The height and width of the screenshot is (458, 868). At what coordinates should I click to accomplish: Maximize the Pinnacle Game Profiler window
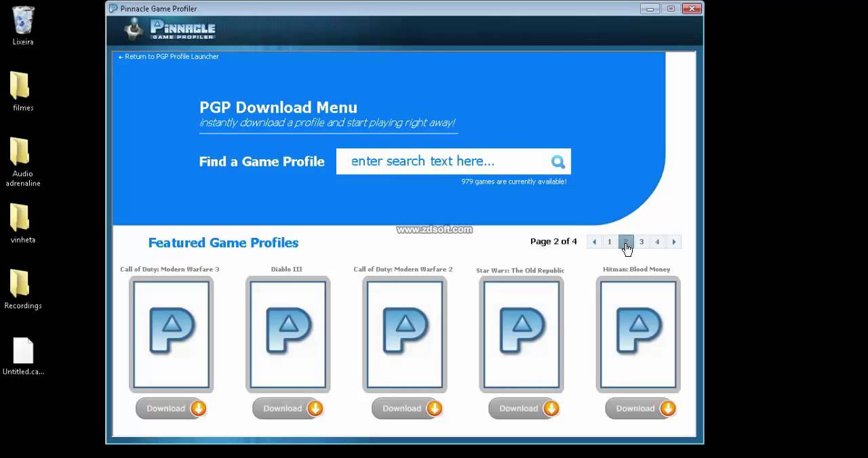click(671, 9)
